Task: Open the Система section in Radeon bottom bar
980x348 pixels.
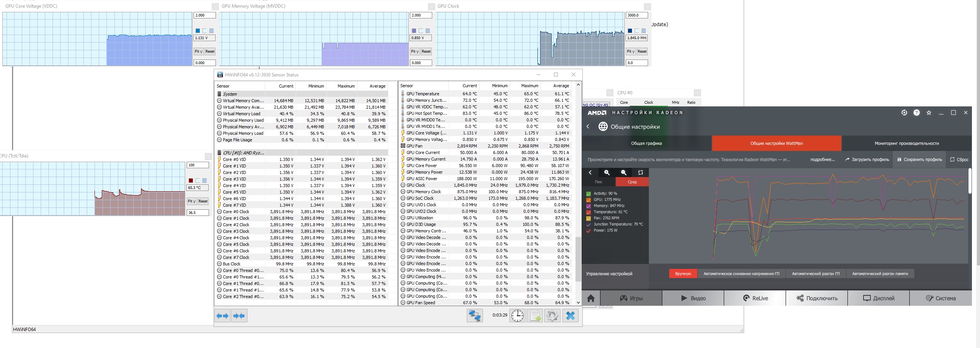Action: pyautogui.click(x=940, y=298)
